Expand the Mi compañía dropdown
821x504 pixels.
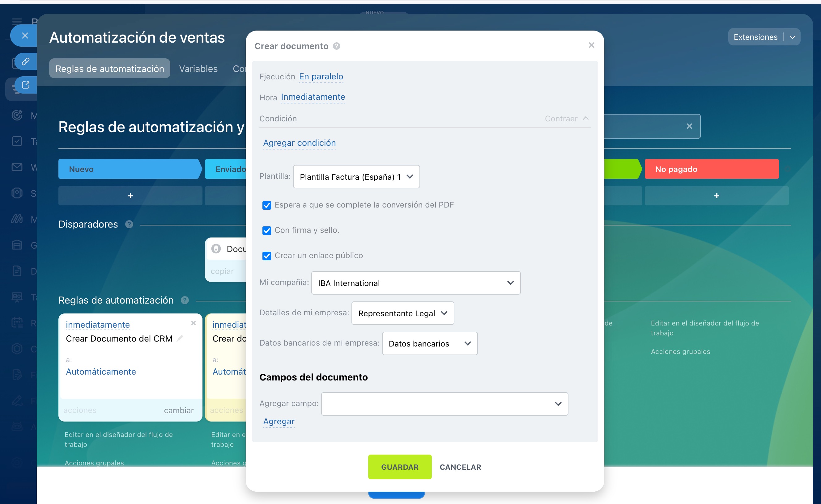(415, 283)
